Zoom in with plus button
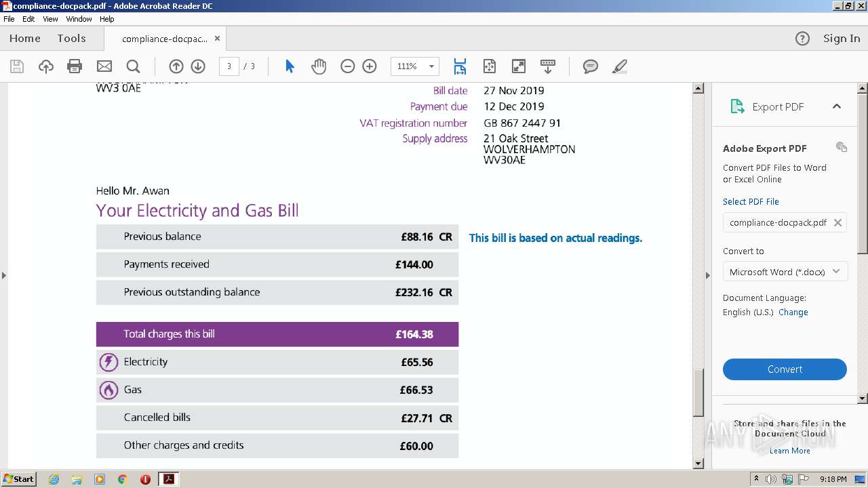 tap(370, 66)
